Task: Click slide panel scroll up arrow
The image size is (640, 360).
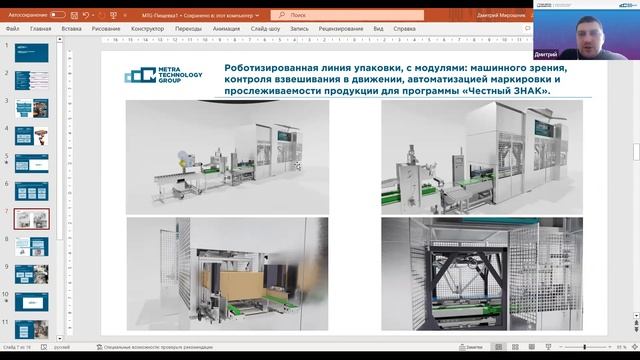Action: click(x=60, y=39)
